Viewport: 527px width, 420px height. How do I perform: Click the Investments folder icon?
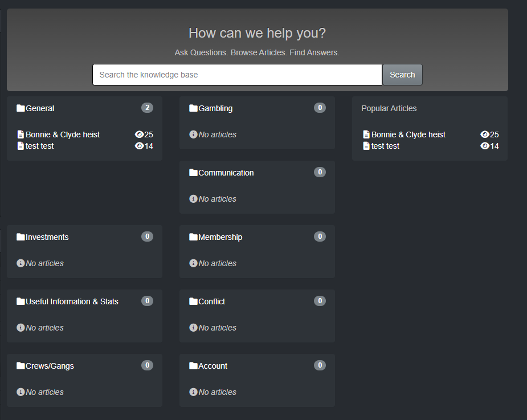[21, 237]
